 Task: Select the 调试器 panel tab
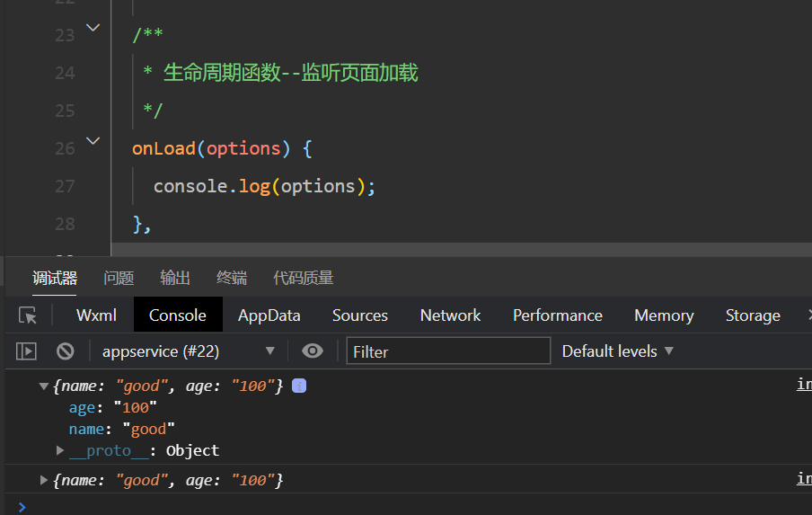pos(55,279)
